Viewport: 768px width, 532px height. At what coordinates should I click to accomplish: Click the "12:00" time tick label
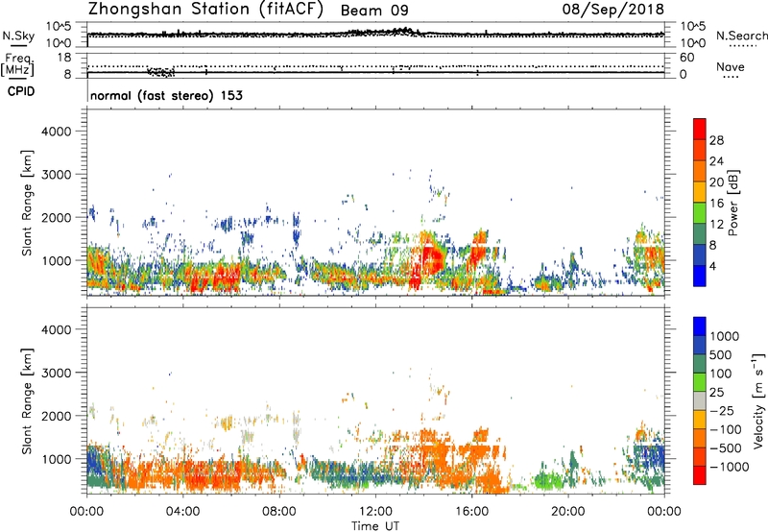tap(375, 512)
